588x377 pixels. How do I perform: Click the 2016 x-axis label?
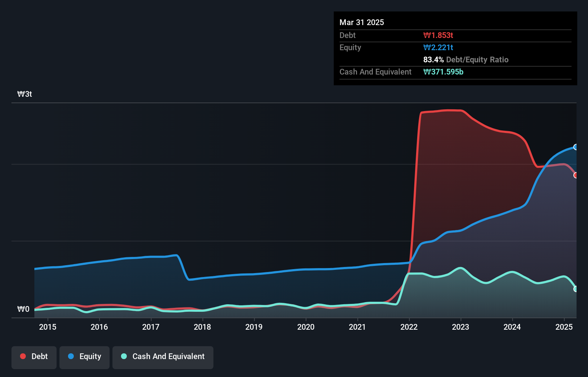coord(99,327)
